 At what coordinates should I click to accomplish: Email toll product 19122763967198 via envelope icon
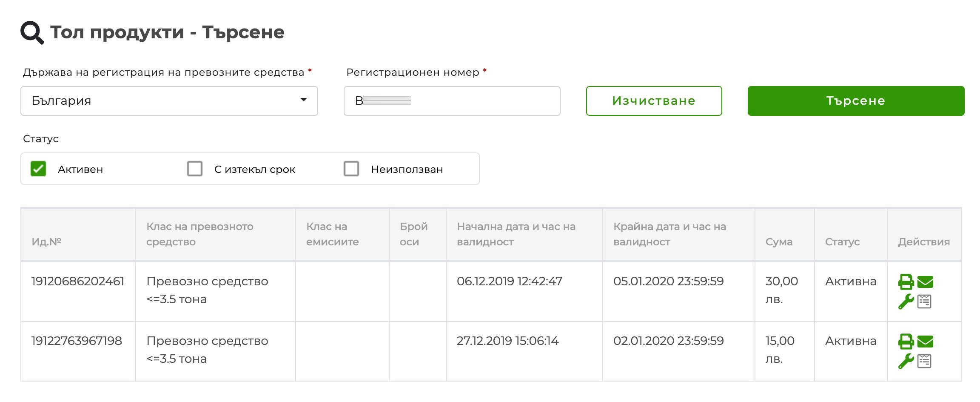point(925,342)
